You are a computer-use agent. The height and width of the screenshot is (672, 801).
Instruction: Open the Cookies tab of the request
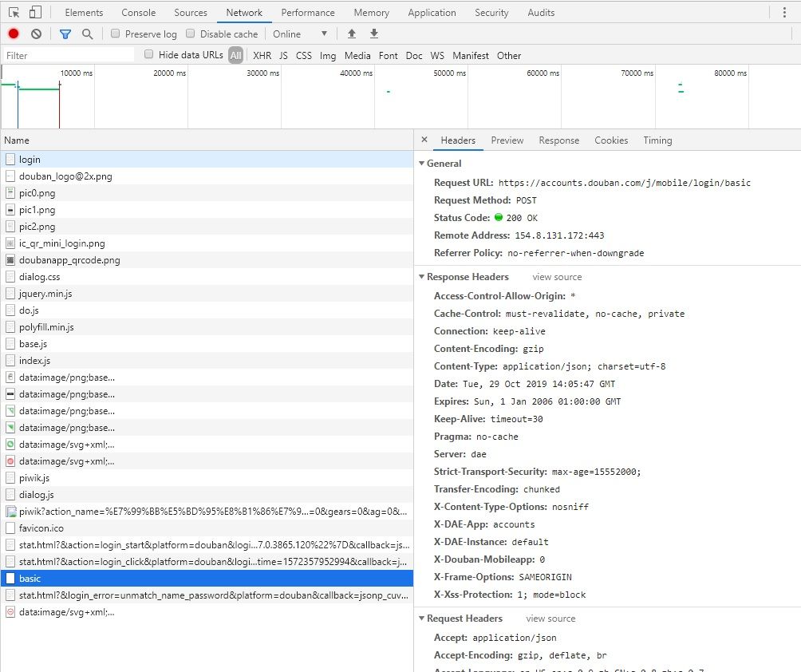(x=611, y=140)
